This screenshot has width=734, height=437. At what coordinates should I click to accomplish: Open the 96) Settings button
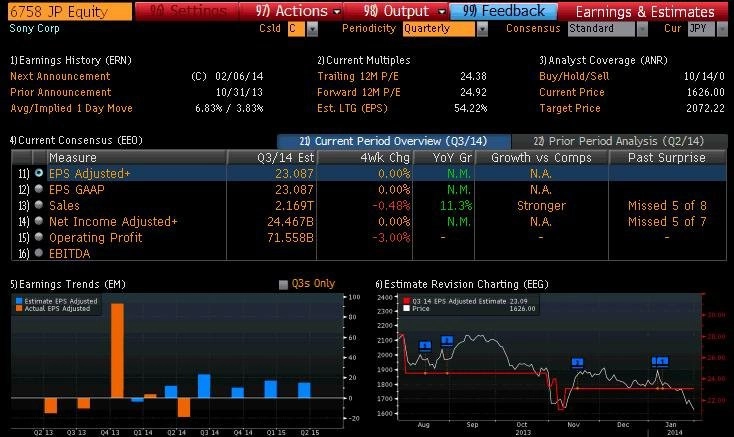tap(186, 11)
